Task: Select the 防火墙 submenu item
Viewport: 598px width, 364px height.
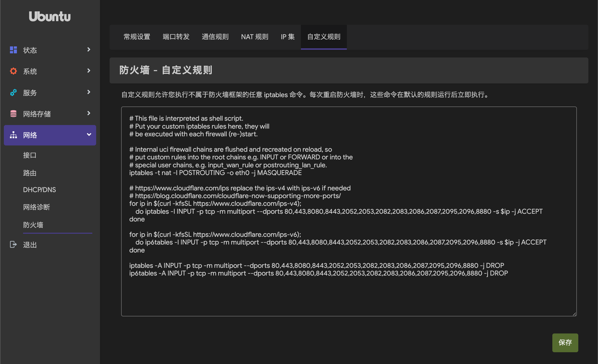Action: pyautogui.click(x=33, y=225)
